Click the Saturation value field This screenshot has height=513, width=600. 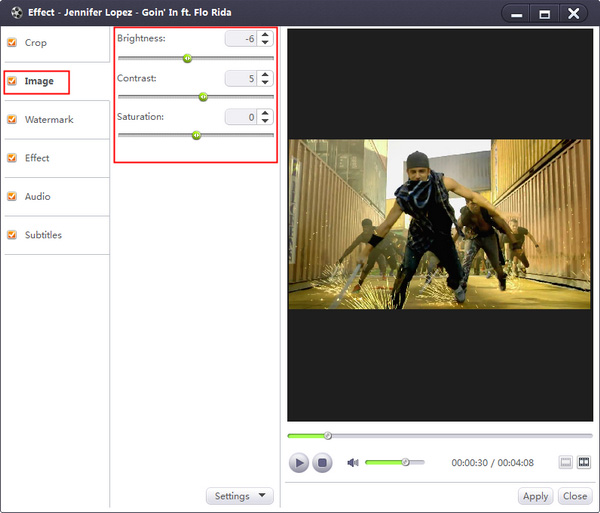[x=240, y=117]
